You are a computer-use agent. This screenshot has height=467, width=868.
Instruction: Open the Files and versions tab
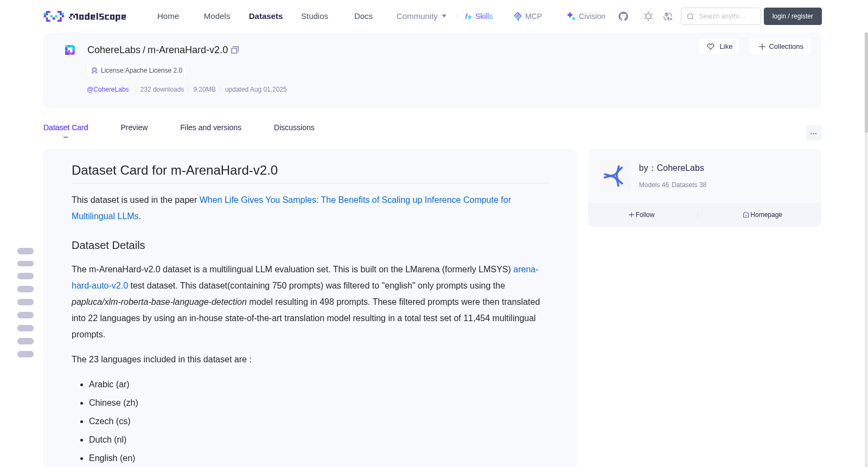(210, 127)
